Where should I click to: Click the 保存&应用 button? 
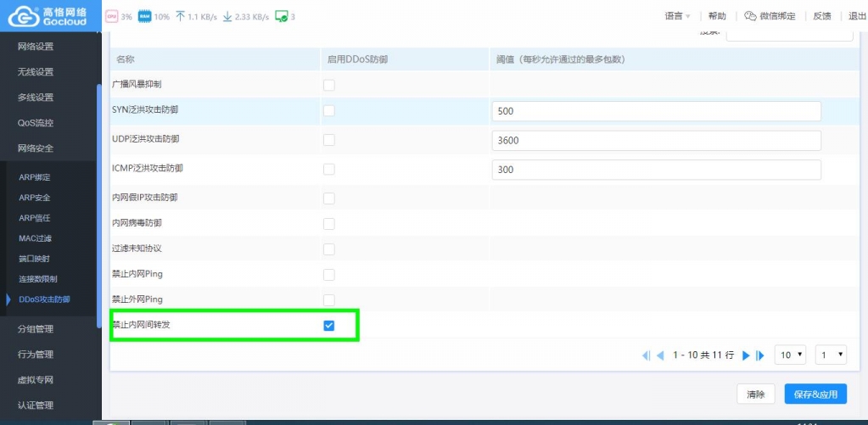[x=815, y=394]
